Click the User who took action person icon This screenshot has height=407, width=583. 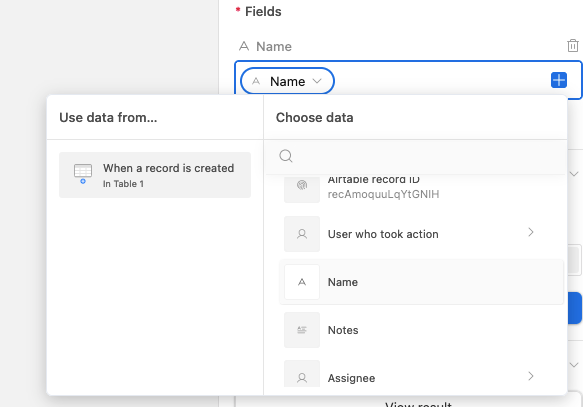(302, 234)
